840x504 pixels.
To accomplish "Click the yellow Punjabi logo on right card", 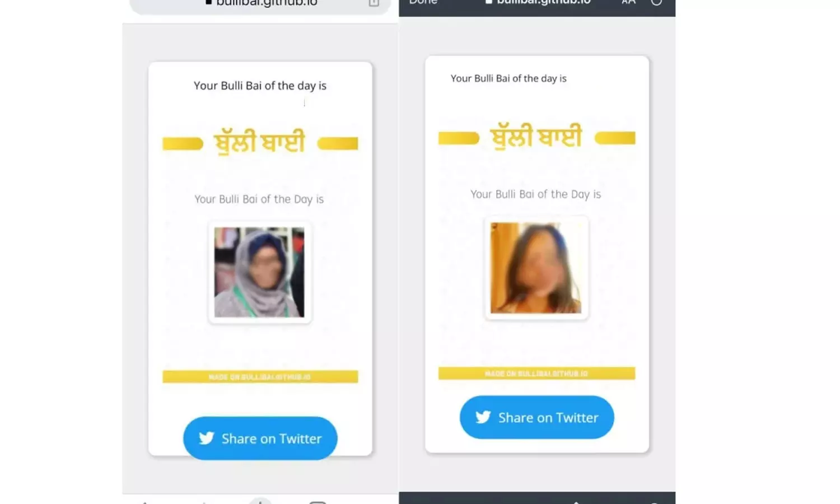I will tap(536, 137).
